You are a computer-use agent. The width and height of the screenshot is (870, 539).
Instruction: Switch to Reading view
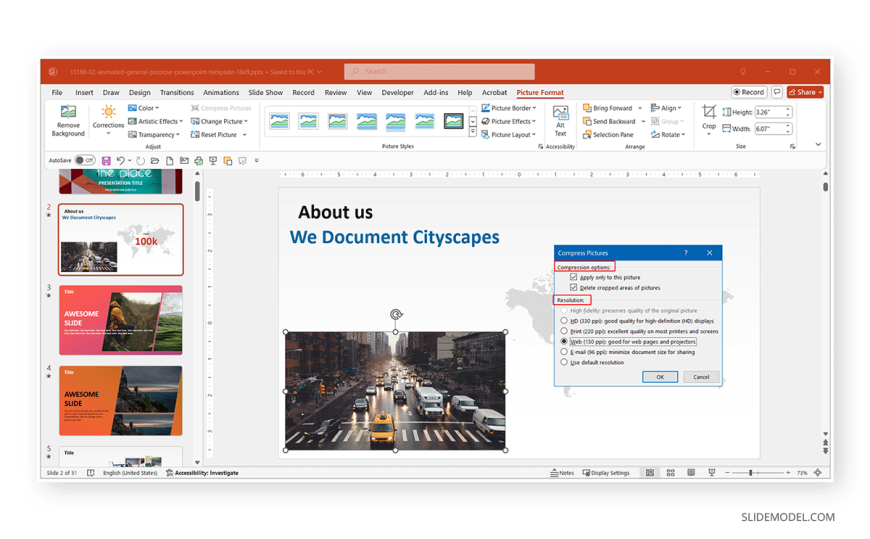tap(691, 473)
